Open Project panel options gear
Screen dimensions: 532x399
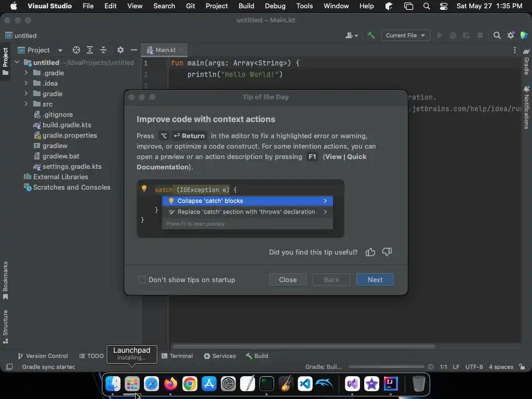pos(121,50)
